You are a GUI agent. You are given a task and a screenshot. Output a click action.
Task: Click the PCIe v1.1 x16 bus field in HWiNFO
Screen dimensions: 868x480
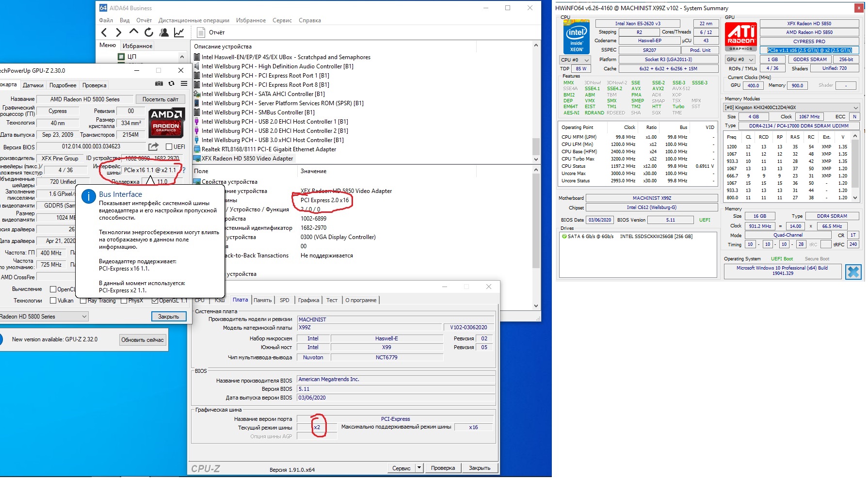pyautogui.click(x=809, y=50)
